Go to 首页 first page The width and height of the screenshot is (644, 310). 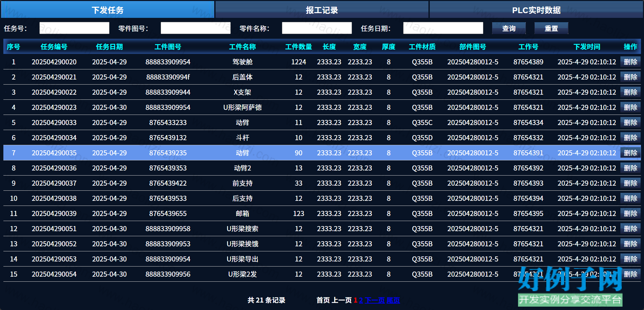(x=323, y=300)
